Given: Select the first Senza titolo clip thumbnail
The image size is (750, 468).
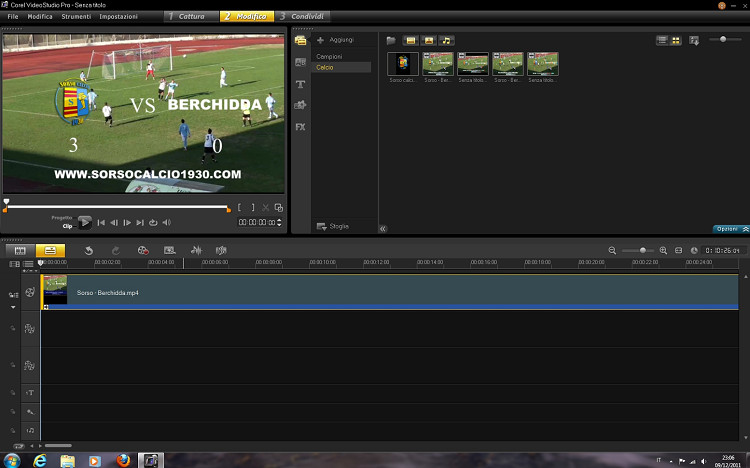Looking at the screenshot, I should click(x=473, y=64).
